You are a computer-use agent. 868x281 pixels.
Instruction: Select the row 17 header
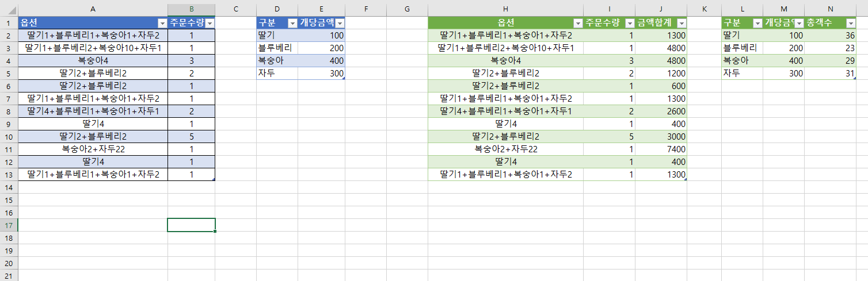point(9,225)
